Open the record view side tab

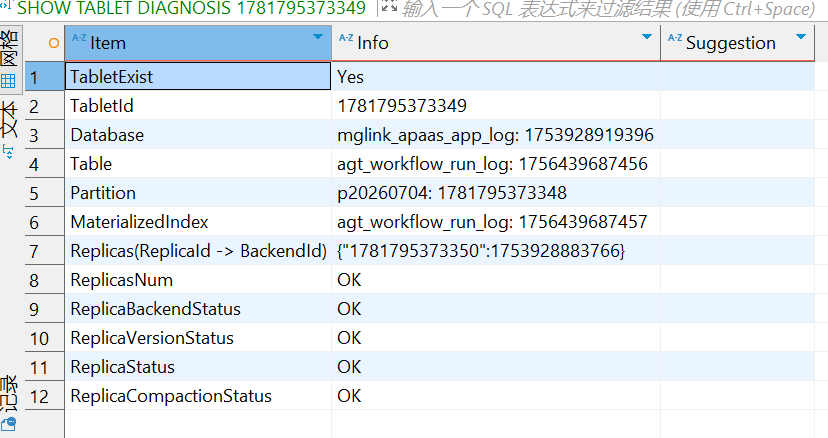[10, 404]
